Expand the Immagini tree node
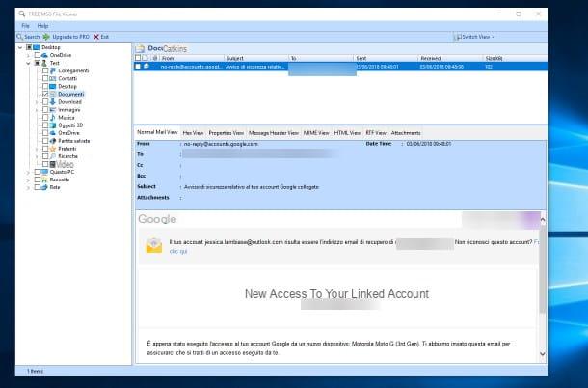 (37, 110)
